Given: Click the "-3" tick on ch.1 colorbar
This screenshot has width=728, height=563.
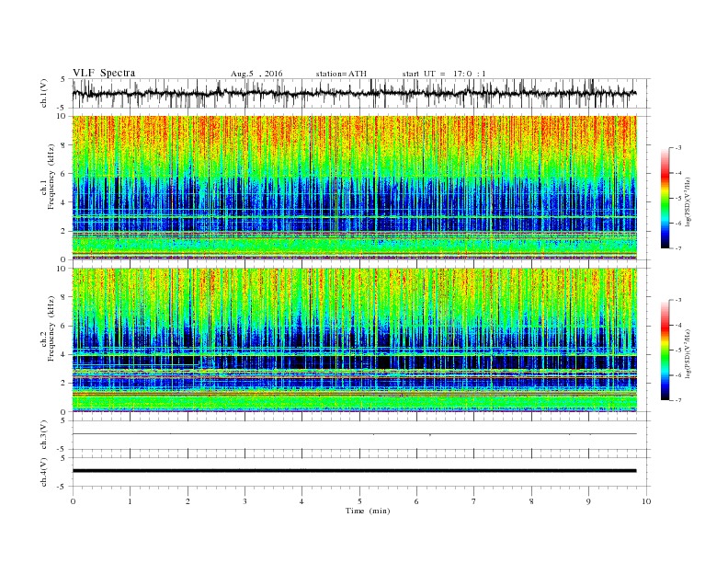Looking at the screenshot, I should click(x=678, y=148).
